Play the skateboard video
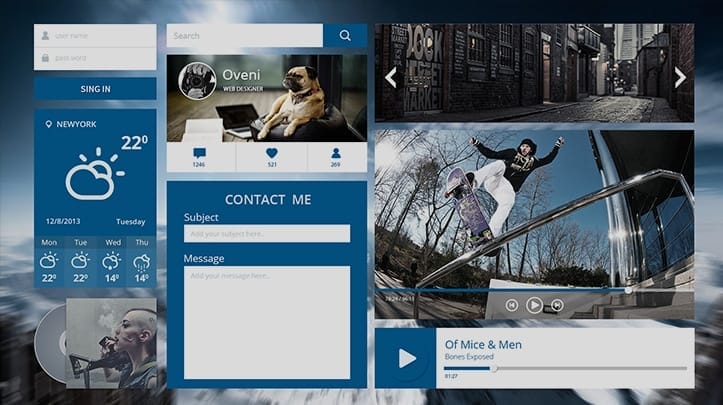 [534, 305]
